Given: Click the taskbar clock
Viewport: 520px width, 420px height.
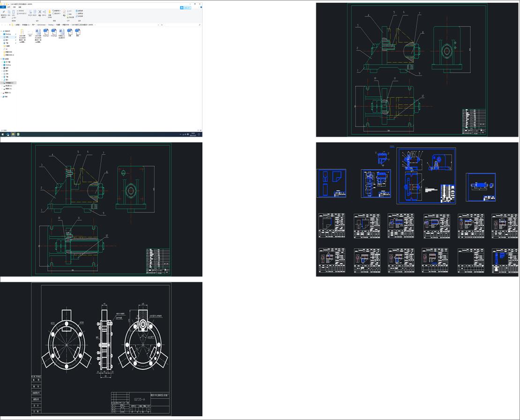Looking at the screenshot, I should pos(193,134).
